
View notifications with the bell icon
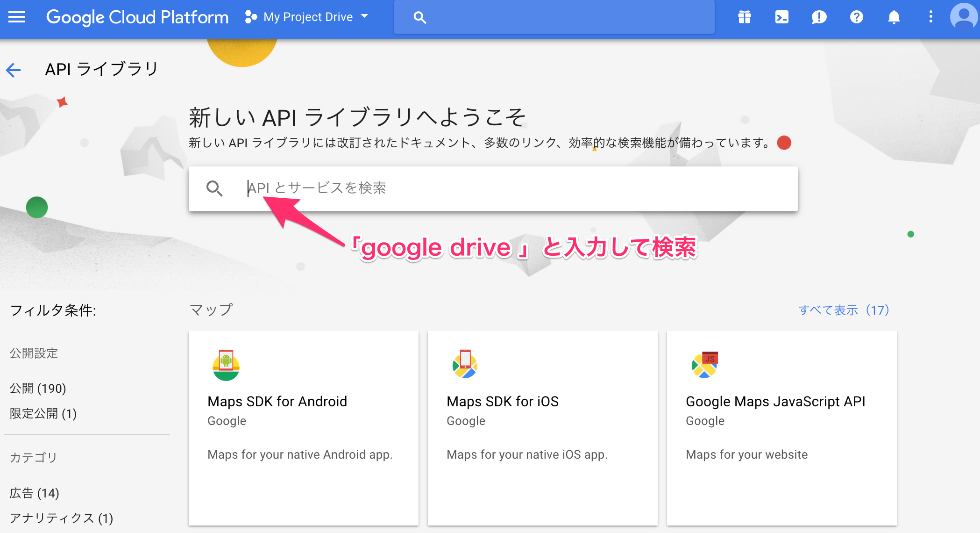[x=894, y=17]
